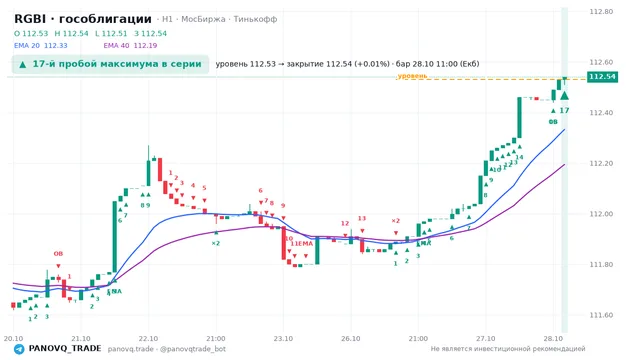Click the red 'ОВ' marker label

pyautogui.click(x=58, y=254)
